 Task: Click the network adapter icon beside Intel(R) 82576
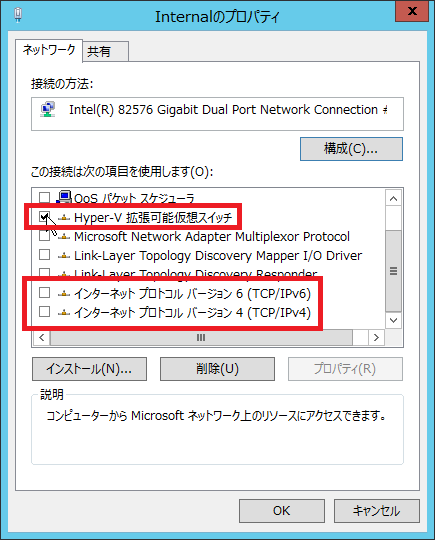[x=48, y=110]
